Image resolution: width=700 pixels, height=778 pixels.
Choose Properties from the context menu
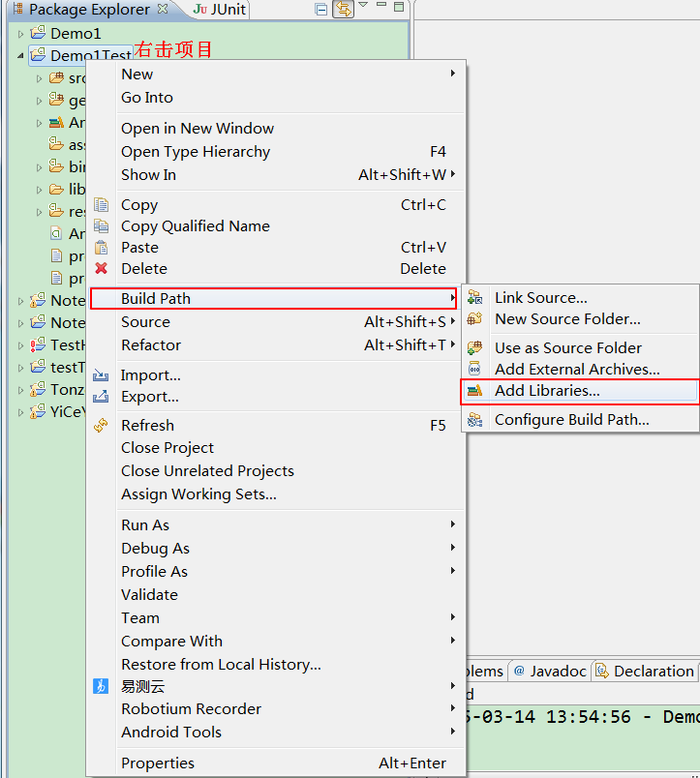point(158,763)
